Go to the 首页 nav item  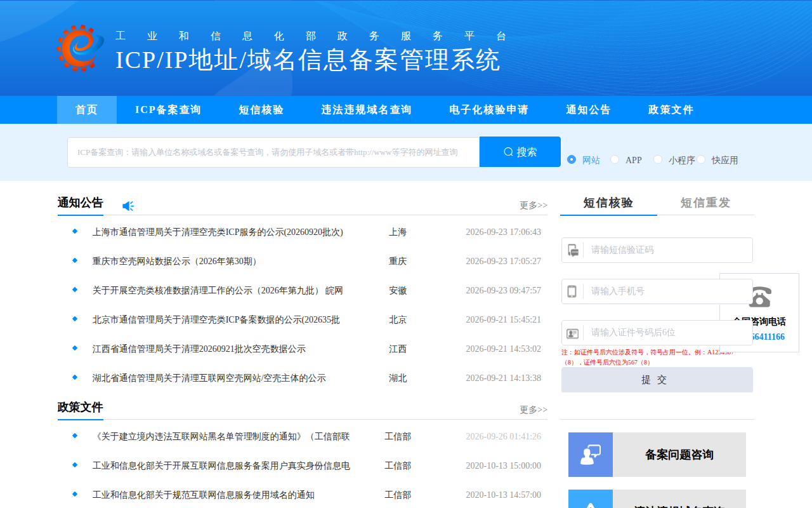[x=87, y=110]
